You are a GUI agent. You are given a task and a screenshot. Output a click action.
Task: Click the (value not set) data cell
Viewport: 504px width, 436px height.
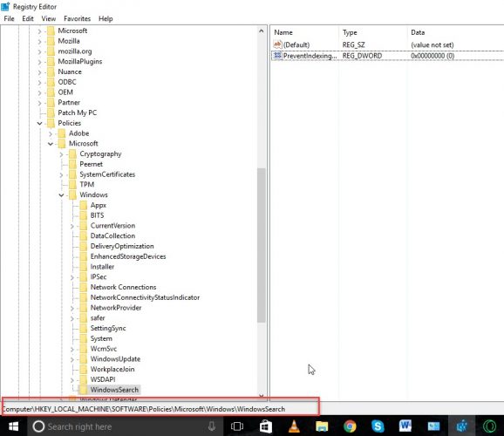[x=432, y=44]
